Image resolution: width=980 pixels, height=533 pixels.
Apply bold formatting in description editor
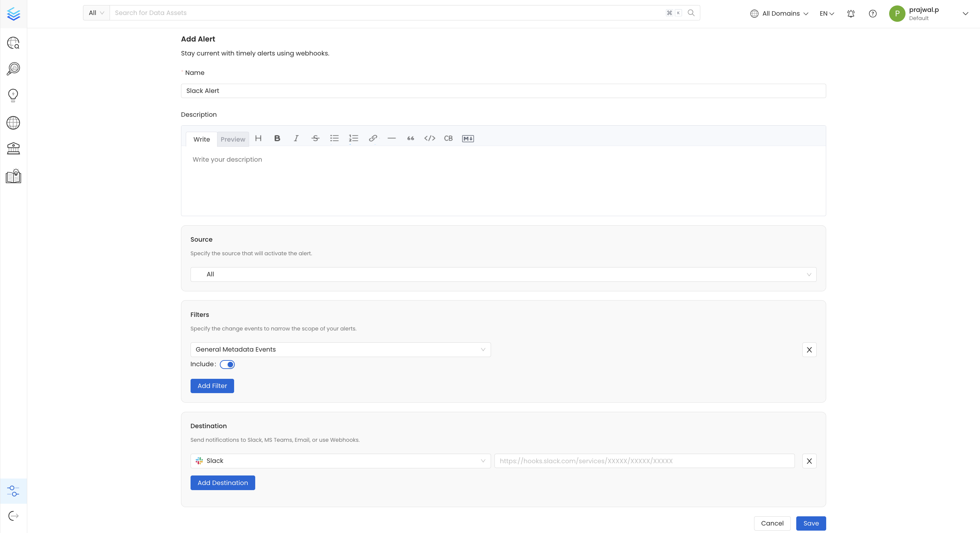[x=277, y=139]
